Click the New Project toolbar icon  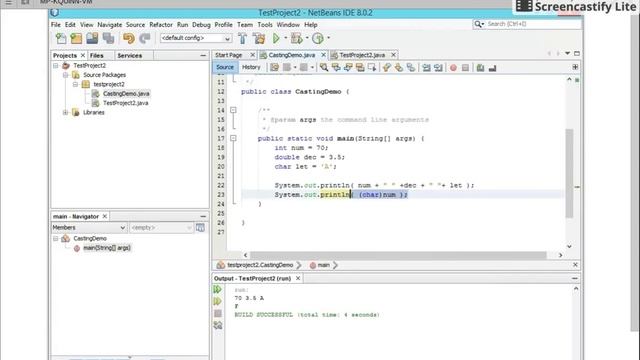[x=76, y=38]
